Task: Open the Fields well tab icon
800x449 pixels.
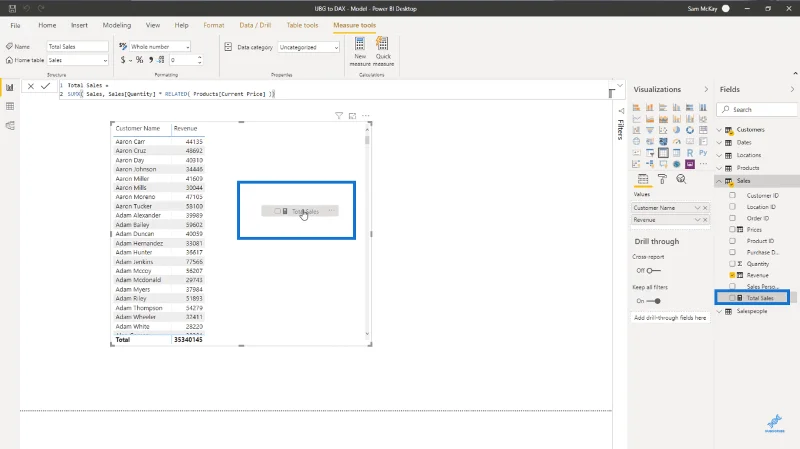Action: (x=643, y=179)
